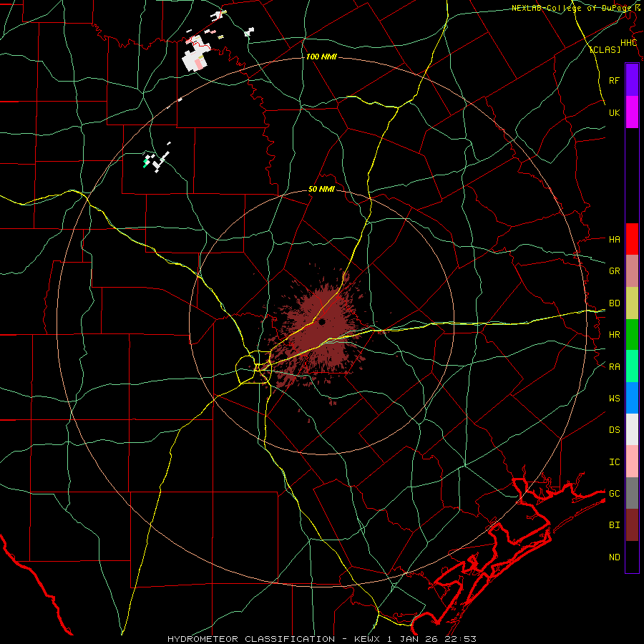644x644 pixels.
Task: Select the dusty pink GR legend swatch
Action: [632, 271]
